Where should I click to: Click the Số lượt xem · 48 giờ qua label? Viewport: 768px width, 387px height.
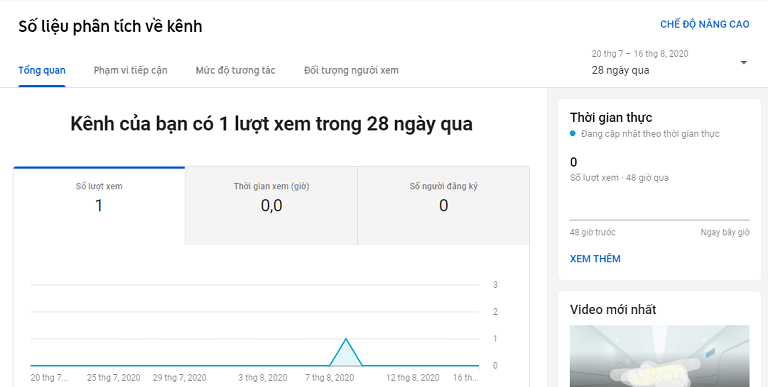pos(619,178)
